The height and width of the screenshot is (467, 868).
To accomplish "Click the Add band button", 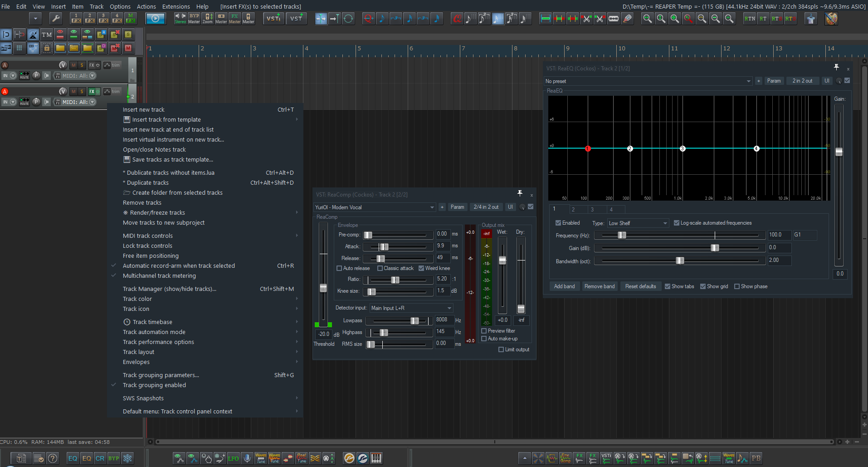I will [x=564, y=286].
